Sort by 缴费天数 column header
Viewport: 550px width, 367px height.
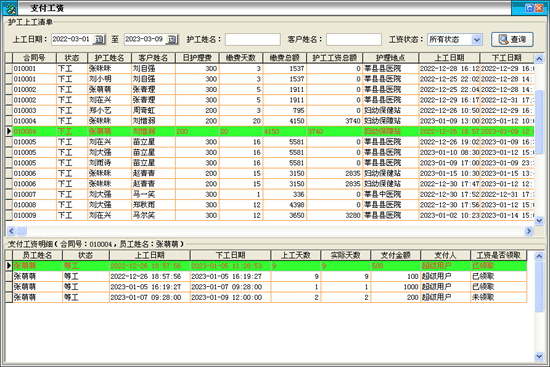click(241, 58)
